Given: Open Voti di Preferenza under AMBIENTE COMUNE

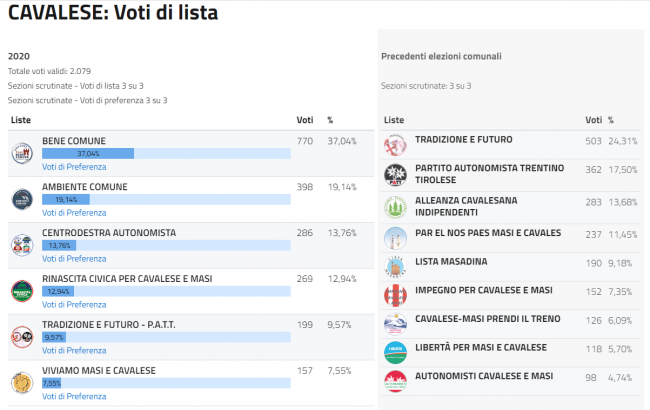Looking at the screenshot, I should click(74, 212).
